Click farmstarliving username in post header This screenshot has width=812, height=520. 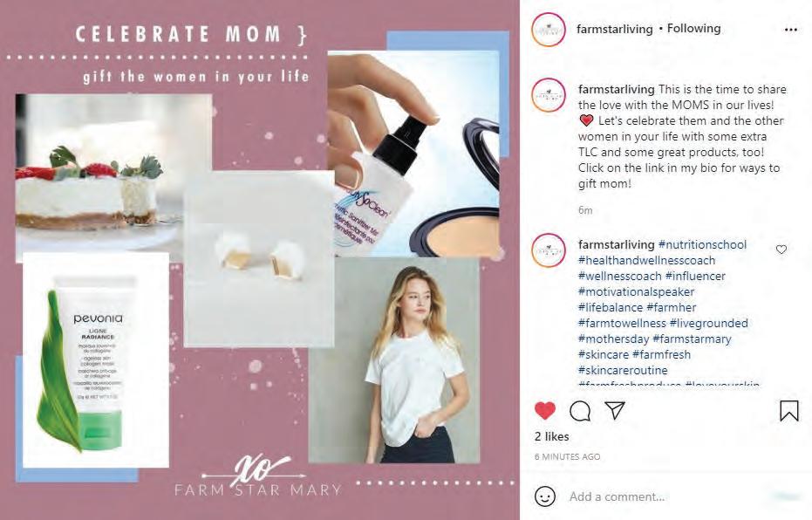click(615, 29)
